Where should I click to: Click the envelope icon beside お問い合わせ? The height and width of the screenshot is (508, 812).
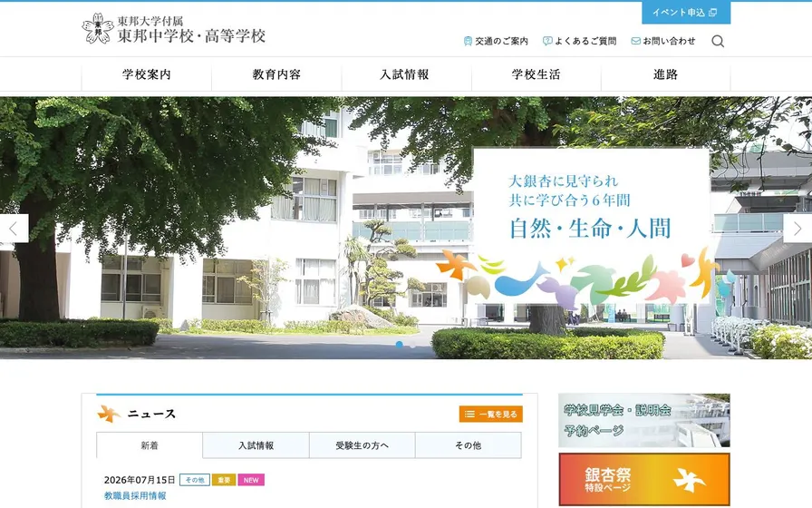636,41
